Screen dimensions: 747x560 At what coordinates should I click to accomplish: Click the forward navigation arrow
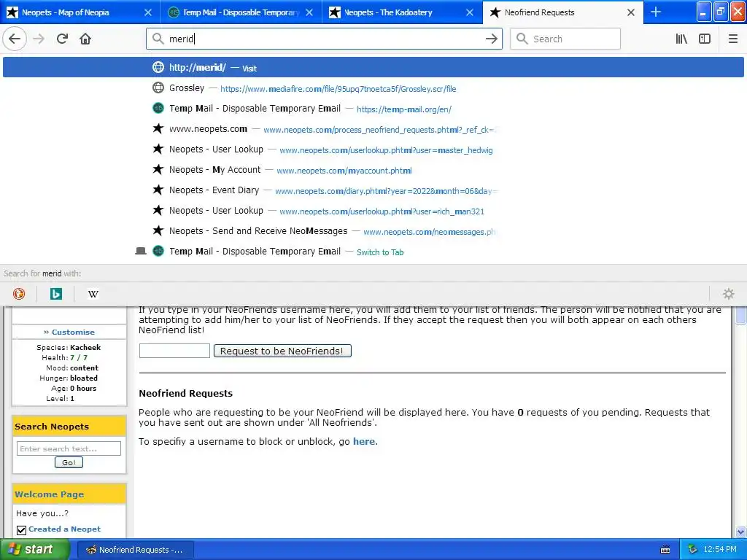[39, 39]
